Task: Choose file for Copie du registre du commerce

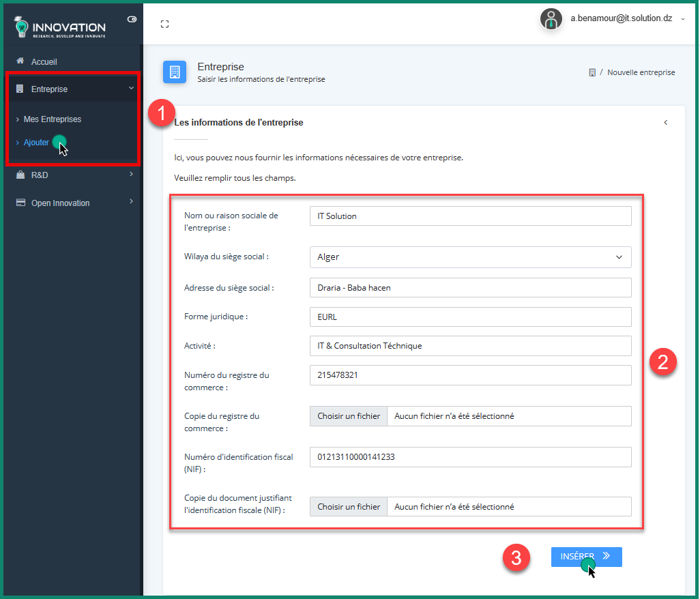Action: coord(349,416)
